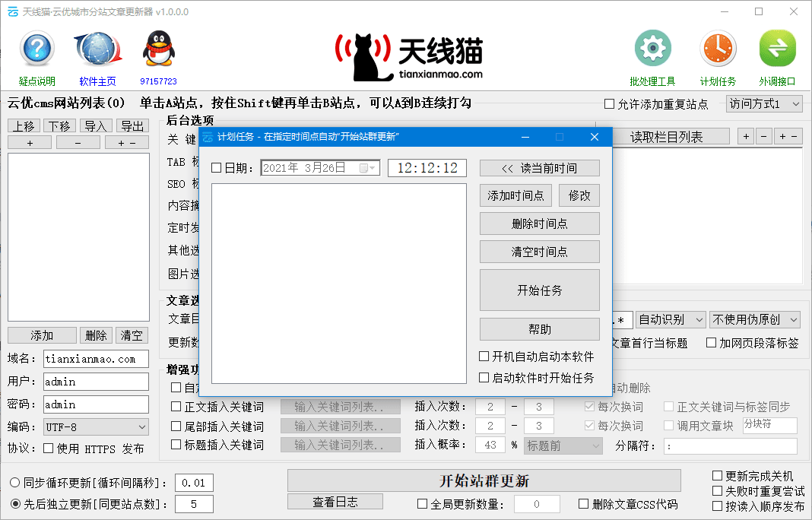The height and width of the screenshot is (520, 812).
Task: Click the 添加时间点 button
Action: [x=515, y=196]
